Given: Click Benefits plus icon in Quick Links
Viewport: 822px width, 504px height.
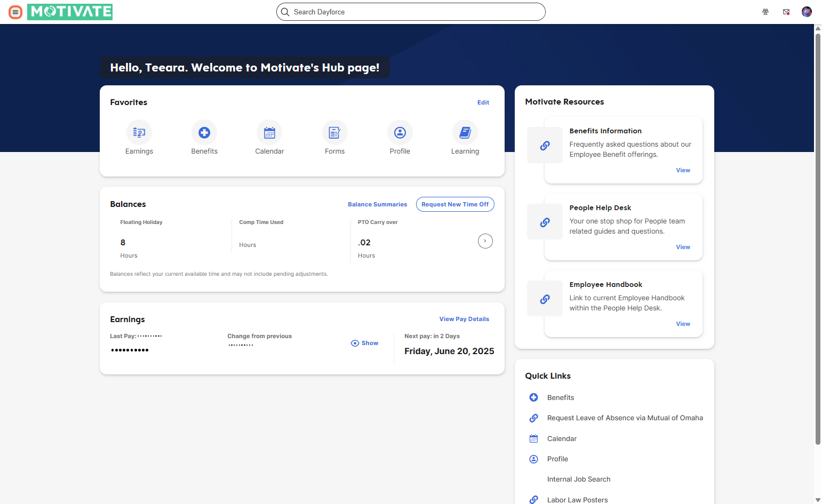Looking at the screenshot, I should (x=533, y=397).
